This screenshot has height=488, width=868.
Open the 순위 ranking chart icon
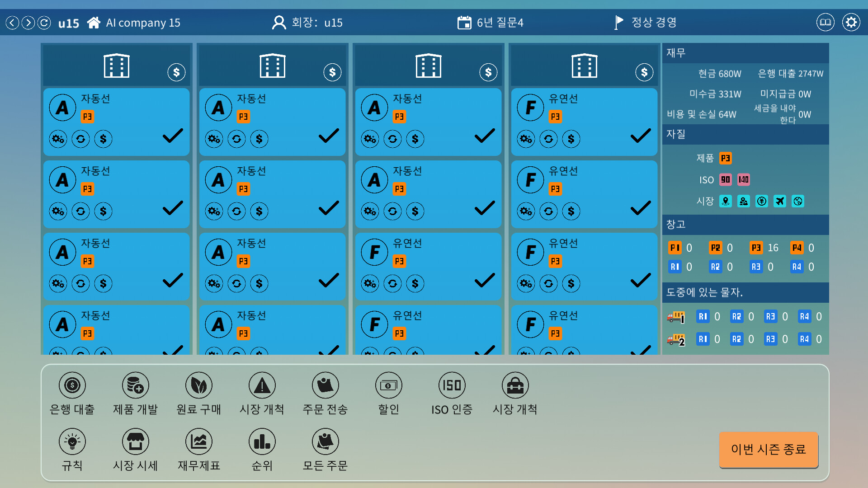[262, 441]
